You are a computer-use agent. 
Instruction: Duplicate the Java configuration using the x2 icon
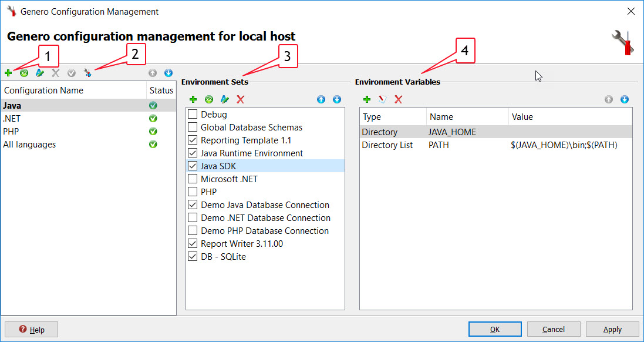(x=23, y=73)
